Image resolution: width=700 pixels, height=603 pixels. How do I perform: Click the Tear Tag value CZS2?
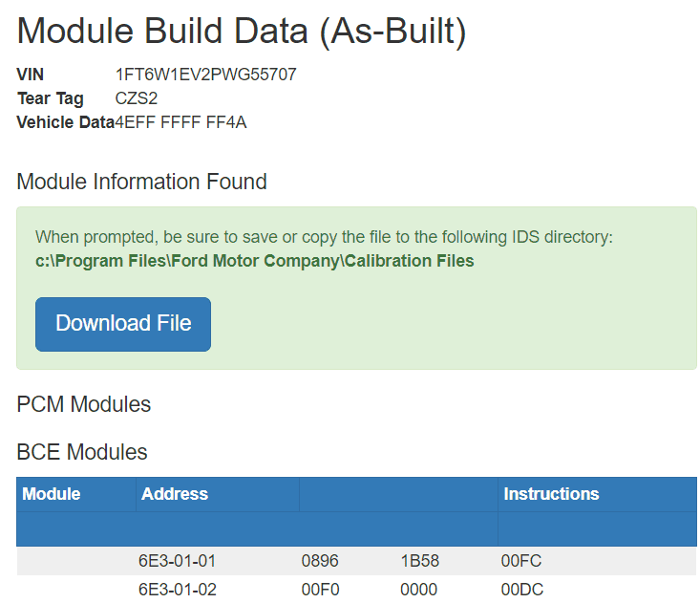[137, 98]
